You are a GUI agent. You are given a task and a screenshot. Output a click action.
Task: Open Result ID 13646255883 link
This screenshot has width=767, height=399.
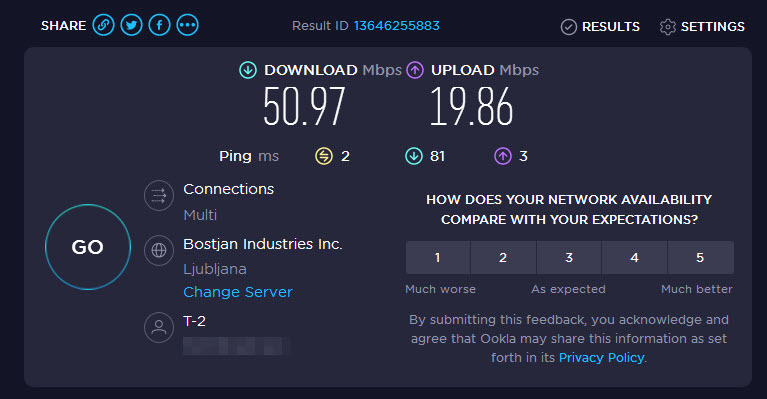pyautogui.click(x=397, y=25)
